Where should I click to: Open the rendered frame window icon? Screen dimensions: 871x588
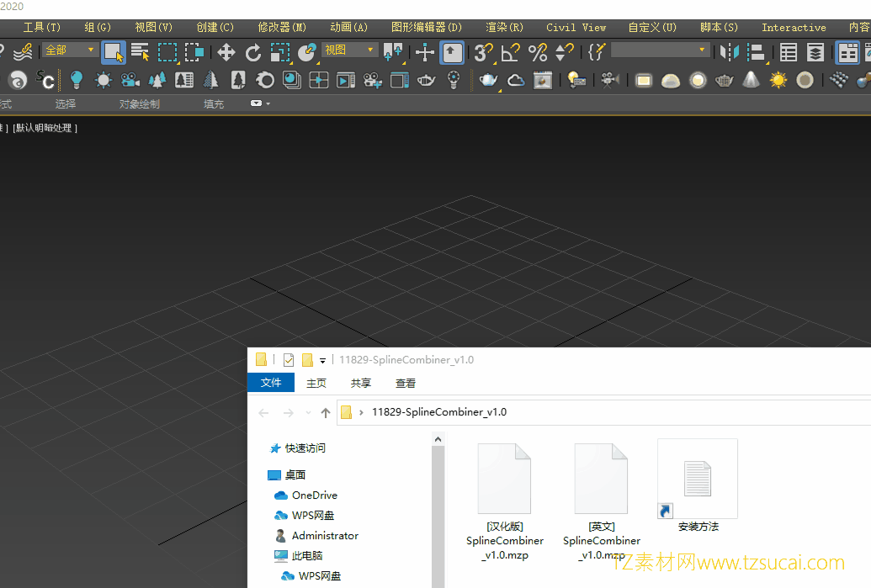tap(543, 80)
